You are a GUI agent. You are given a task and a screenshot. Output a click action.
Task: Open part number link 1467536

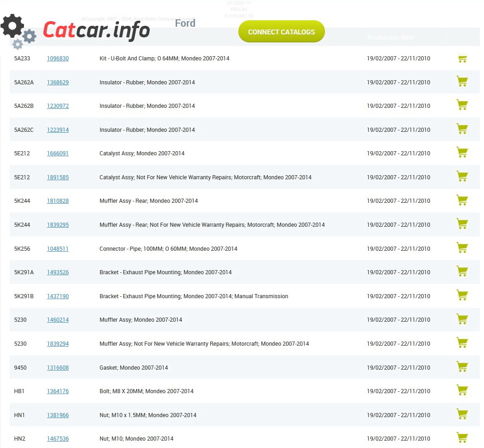58,439
